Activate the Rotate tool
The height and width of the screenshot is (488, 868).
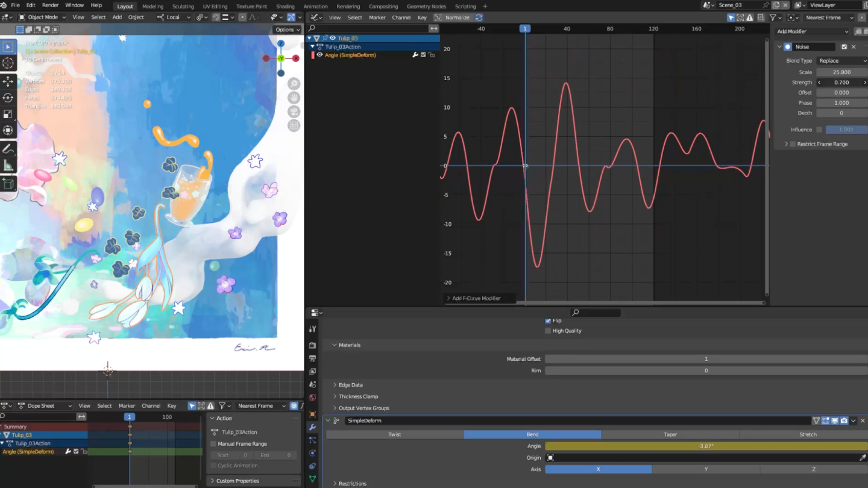coord(8,98)
